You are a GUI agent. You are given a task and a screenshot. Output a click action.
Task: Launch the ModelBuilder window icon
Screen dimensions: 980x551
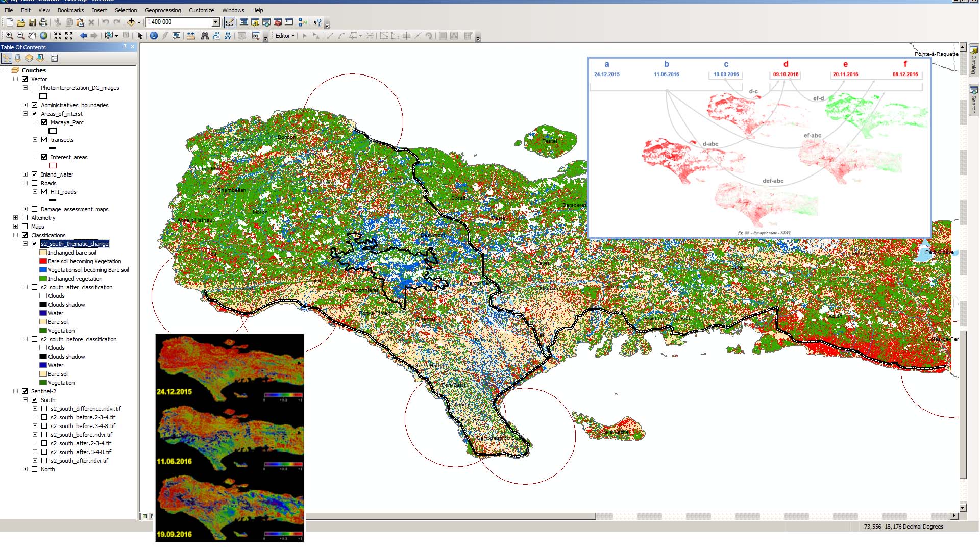point(303,22)
